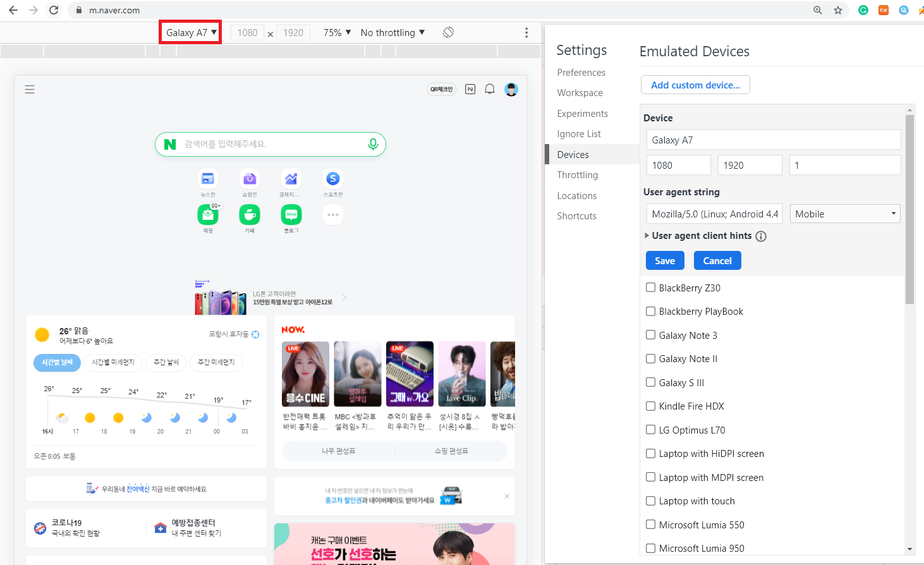Save the custom device
The width and height of the screenshot is (924, 565).
point(665,260)
